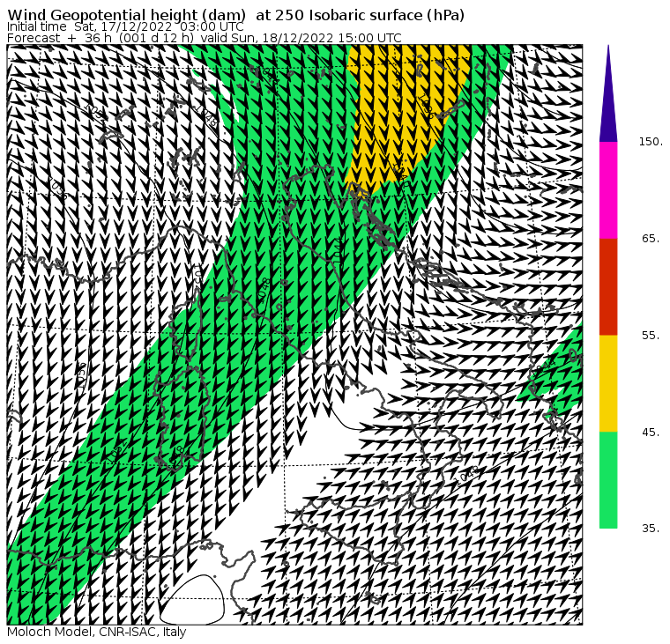Click the green 35-45 colorbar segment
Viewport: 670px width, 644px height.
(x=608, y=480)
